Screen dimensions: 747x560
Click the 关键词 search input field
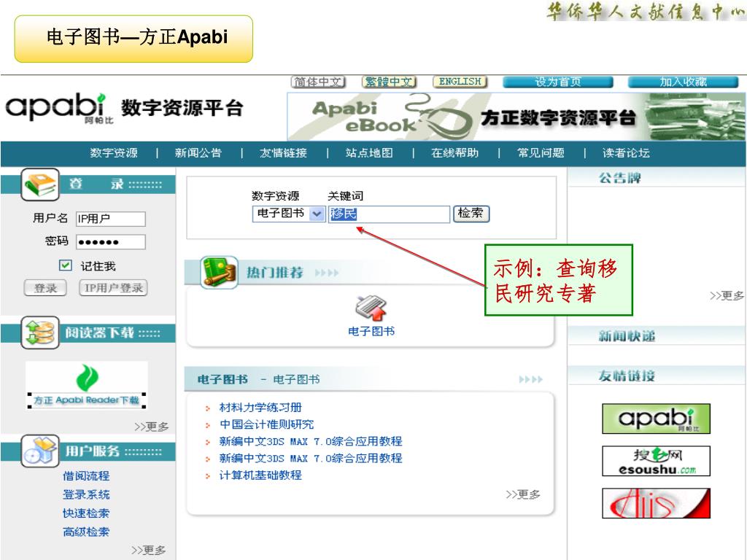tap(389, 214)
